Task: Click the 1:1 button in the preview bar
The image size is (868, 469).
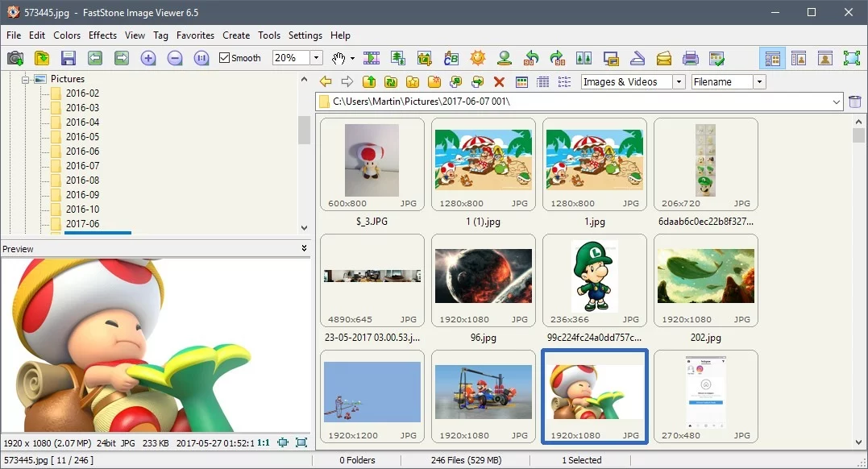Action: pos(264,443)
